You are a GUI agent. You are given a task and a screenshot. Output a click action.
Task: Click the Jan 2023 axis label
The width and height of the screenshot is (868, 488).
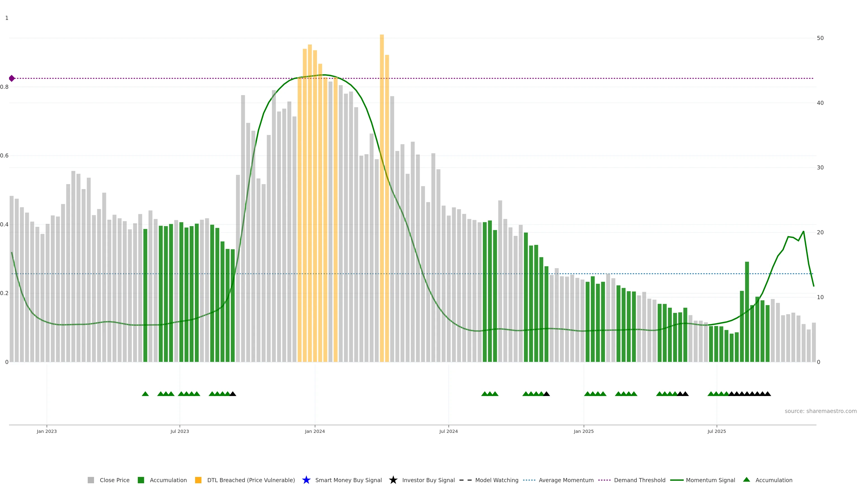(47, 431)
